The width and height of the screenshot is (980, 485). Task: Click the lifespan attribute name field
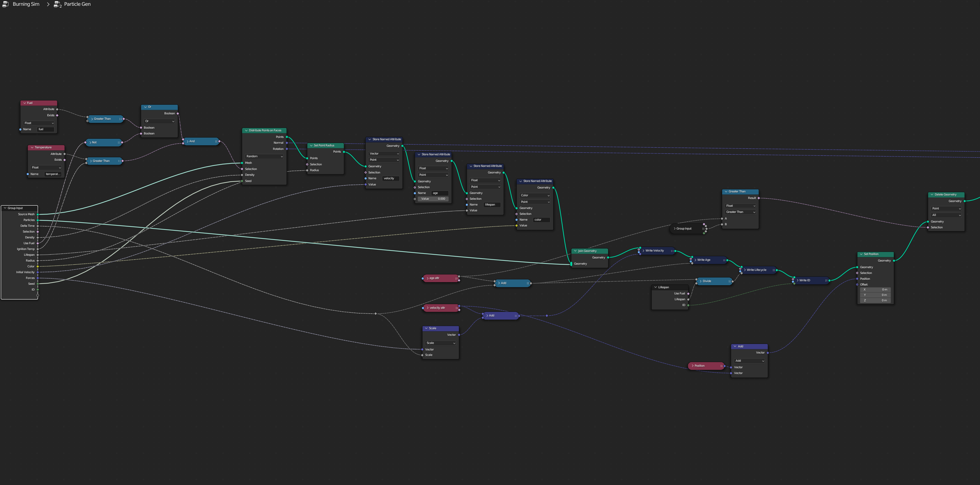pos(492,205)
